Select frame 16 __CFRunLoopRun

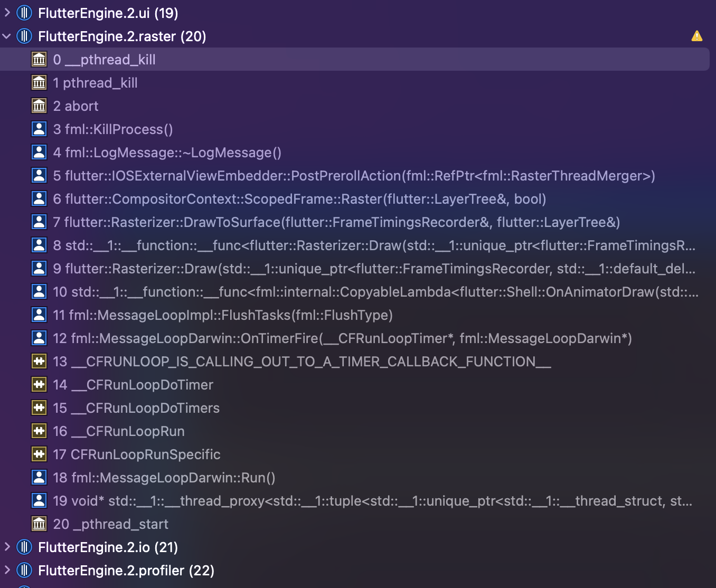tap(118, 431)
